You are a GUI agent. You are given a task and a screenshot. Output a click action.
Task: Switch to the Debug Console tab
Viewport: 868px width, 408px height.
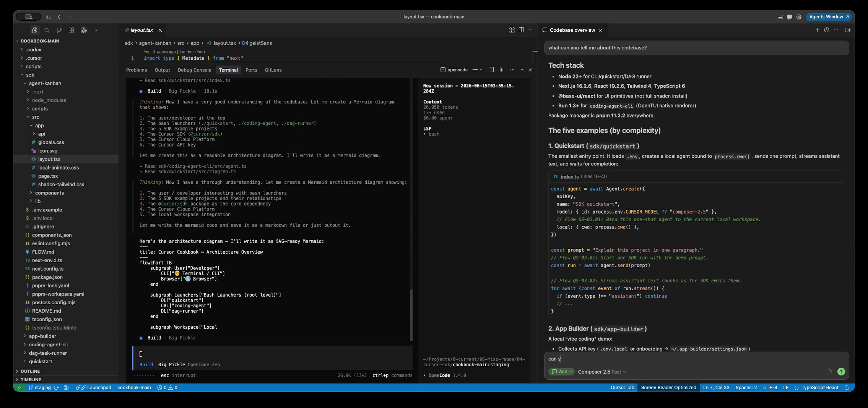tap(194, 70)
